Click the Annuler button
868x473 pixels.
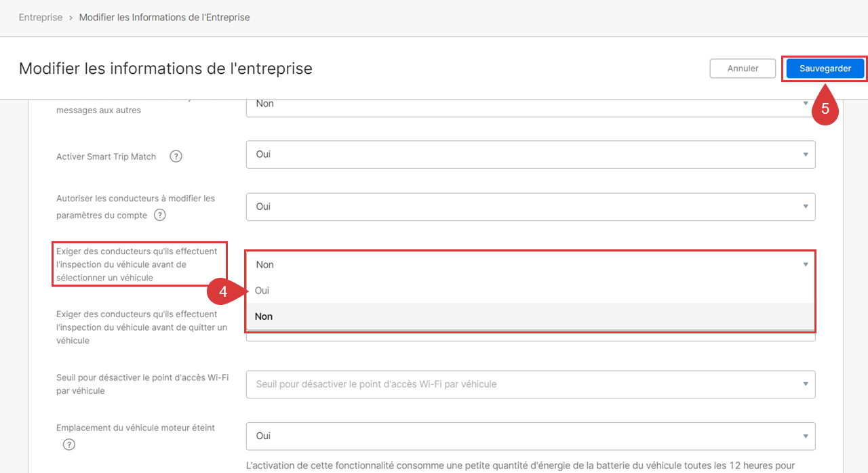pos(743,68)
